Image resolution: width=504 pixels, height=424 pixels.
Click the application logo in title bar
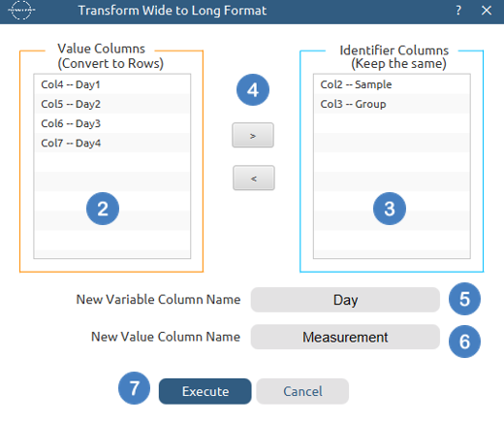point(21,11)
